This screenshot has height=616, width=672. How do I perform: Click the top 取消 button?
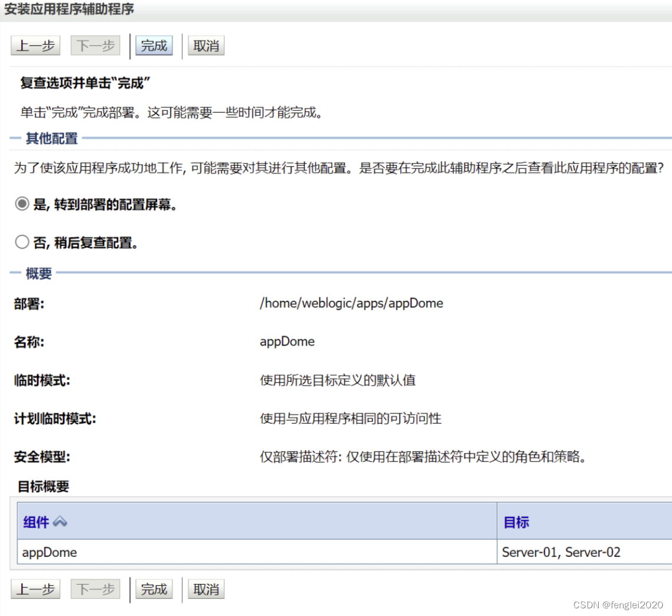point(205,45)
